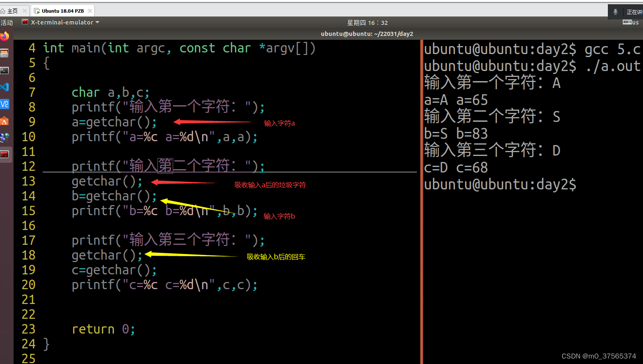Open Firefox from the dock
Image resolution: width=643 pixels, height=364 pixels.
click(5, 36)
